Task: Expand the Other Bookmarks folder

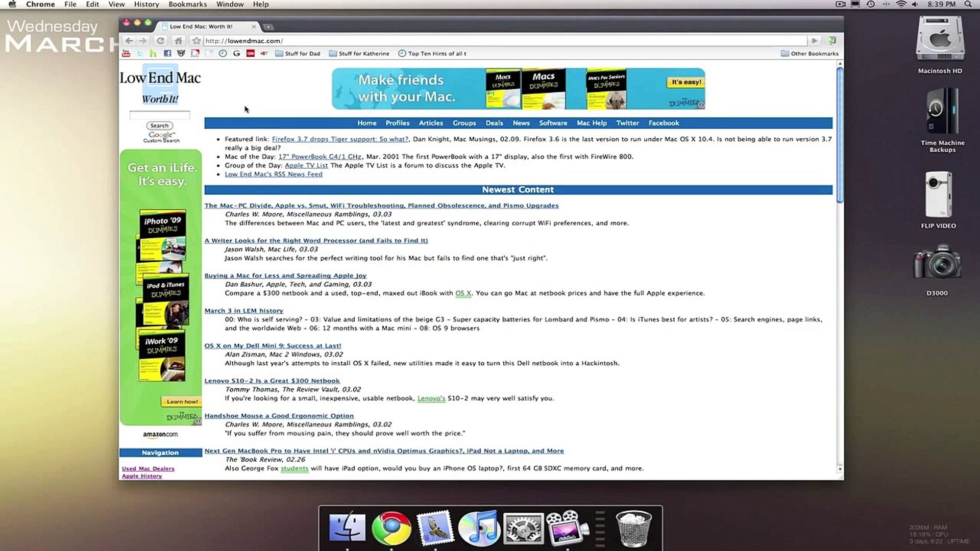Action: (x=810, y=54)
